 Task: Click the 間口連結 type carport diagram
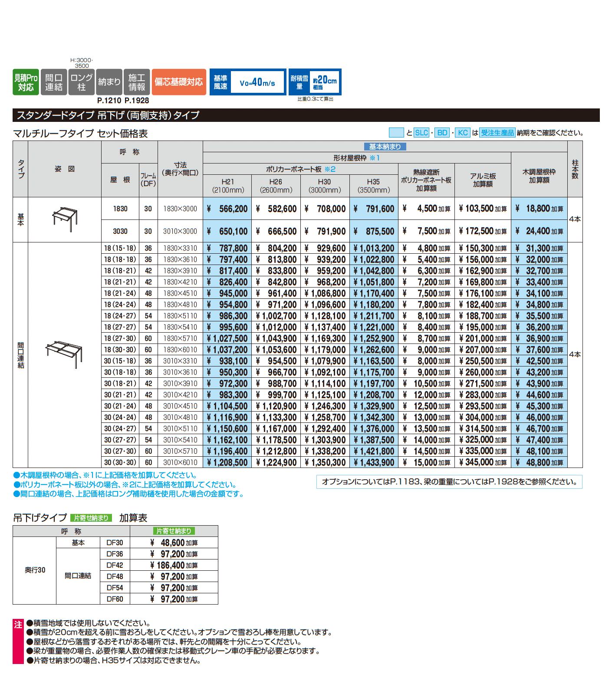point(64,354)
